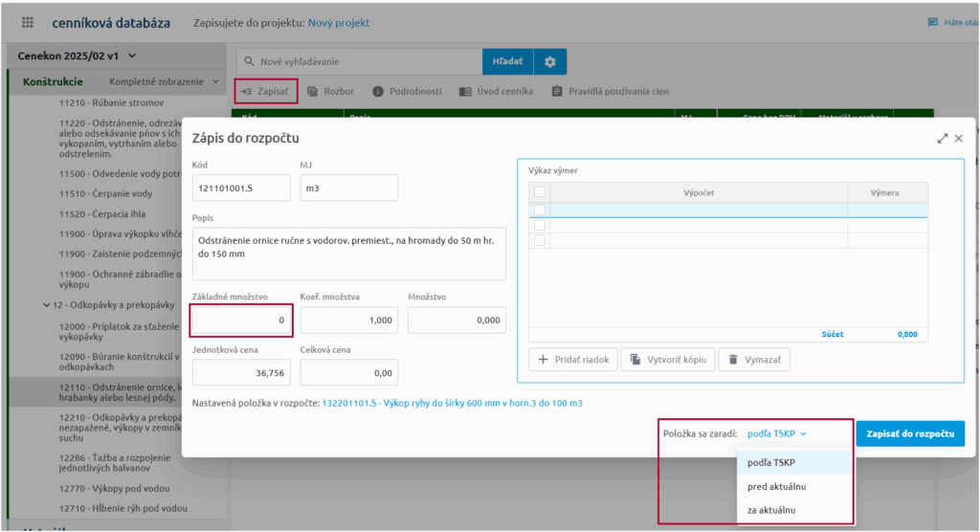
Task: Choose 'za aktuálnu' option in the list
Action: 771,509
